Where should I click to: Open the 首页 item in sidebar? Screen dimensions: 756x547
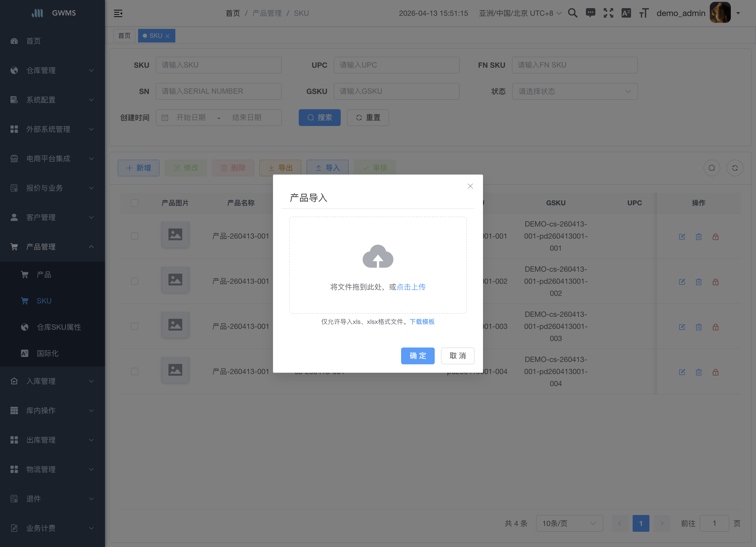click(x=52, y=41)
